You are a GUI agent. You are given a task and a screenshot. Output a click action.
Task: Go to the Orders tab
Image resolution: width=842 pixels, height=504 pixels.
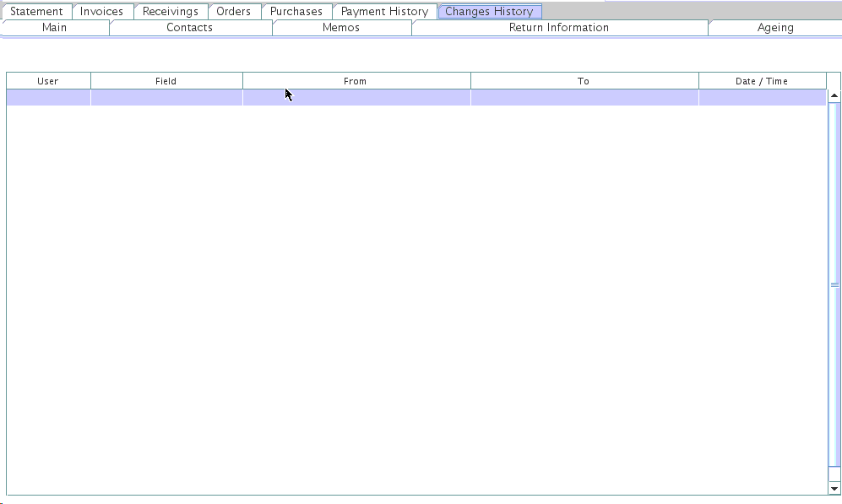pyautogui.click(x=233, y=12)
